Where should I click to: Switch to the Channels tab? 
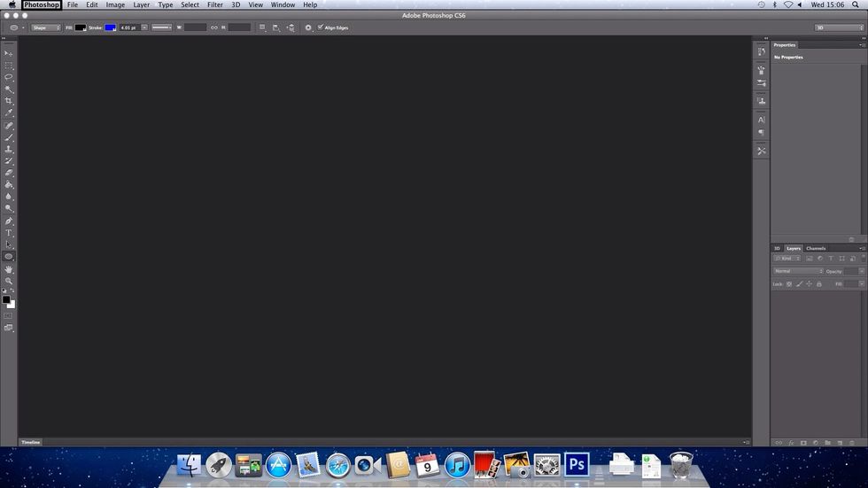point(816,248)
